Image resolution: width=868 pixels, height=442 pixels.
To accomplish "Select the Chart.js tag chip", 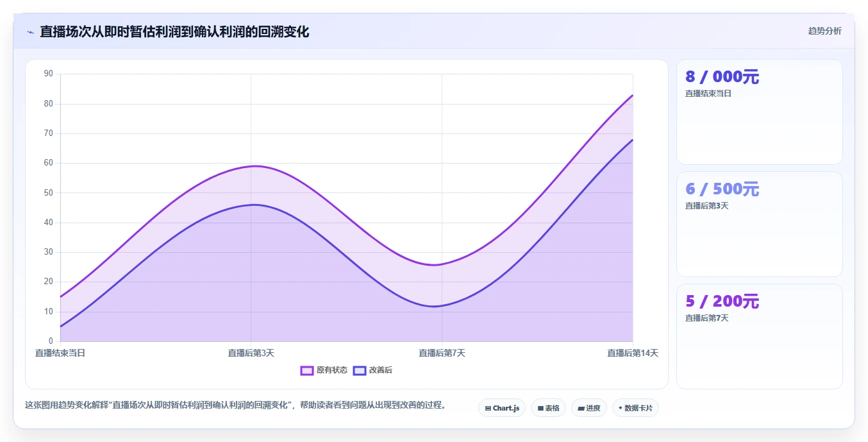I will (x=502, y=408).
